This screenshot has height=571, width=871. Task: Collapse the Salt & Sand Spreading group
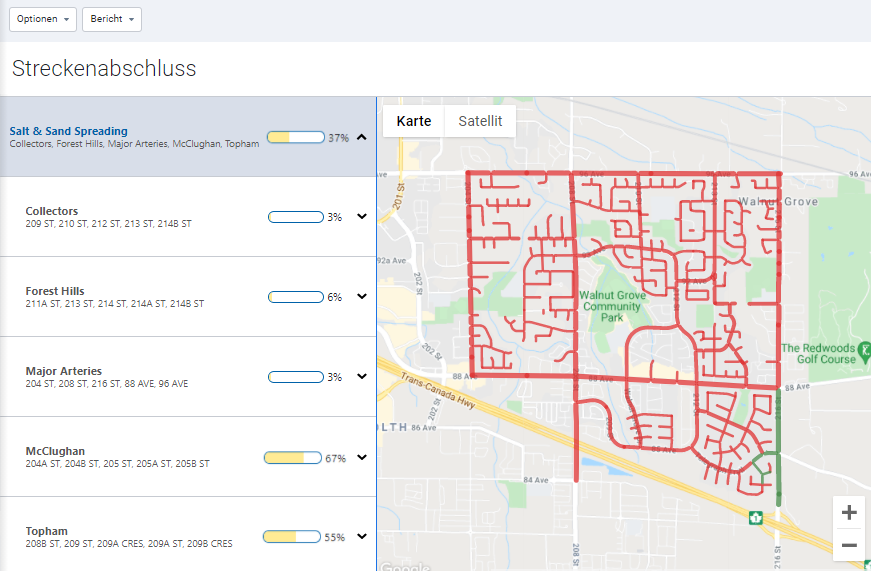[362, 137]
